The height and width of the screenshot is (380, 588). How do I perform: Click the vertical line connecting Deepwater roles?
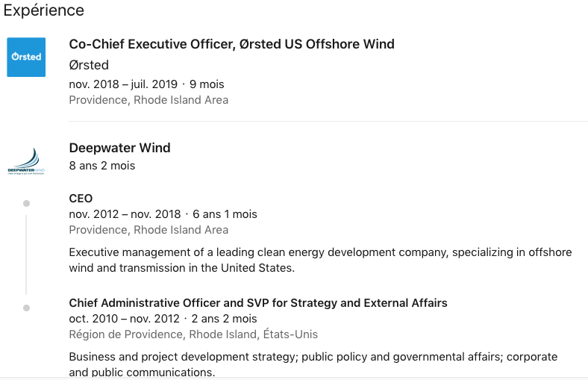coord(26,255)
